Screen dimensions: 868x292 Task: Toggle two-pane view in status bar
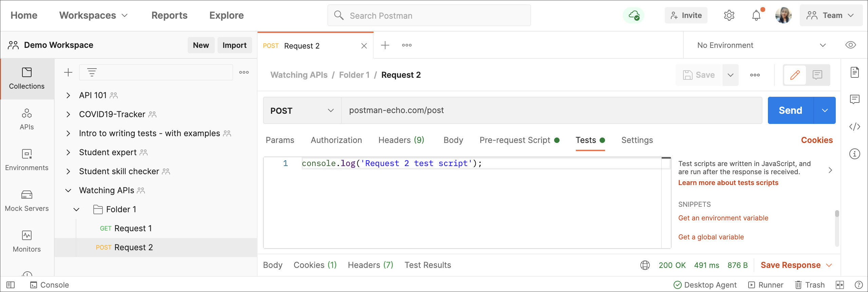click(x=840, y=285)
